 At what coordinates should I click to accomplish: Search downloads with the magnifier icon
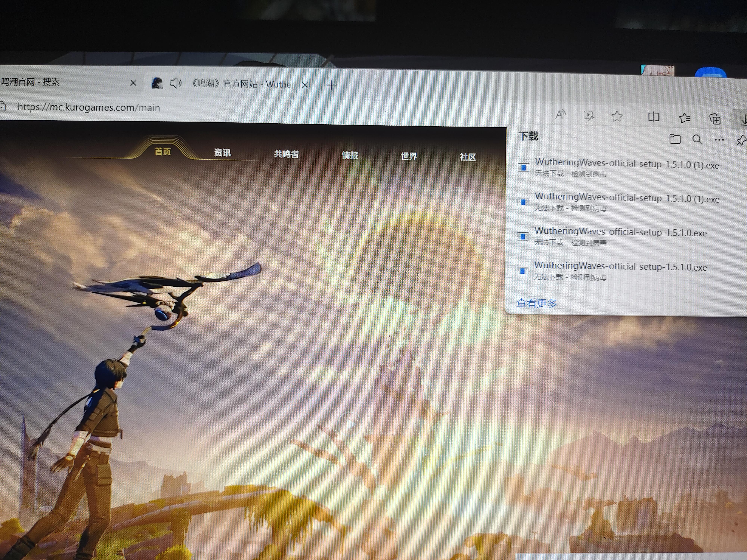tap(697, 139)
